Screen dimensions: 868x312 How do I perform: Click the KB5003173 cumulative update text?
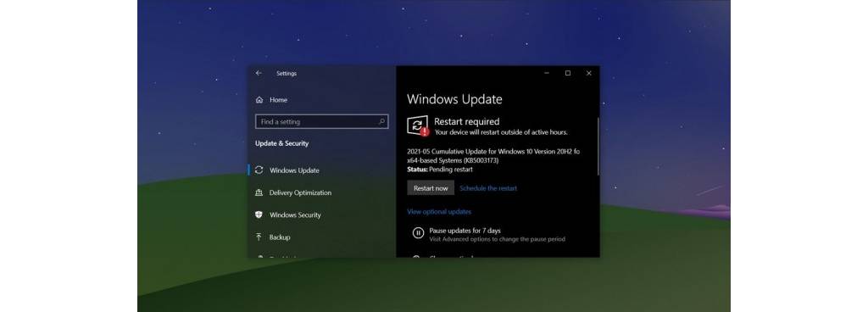[x=493, y=155]
